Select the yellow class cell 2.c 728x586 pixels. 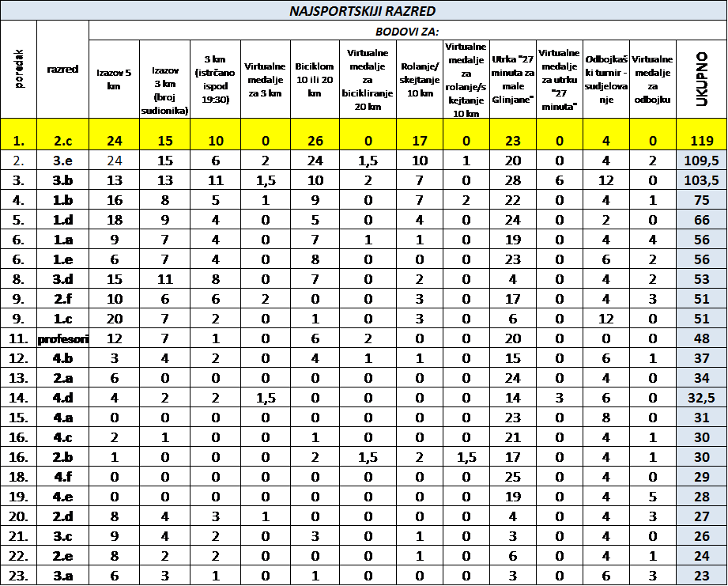click(65, 141)
